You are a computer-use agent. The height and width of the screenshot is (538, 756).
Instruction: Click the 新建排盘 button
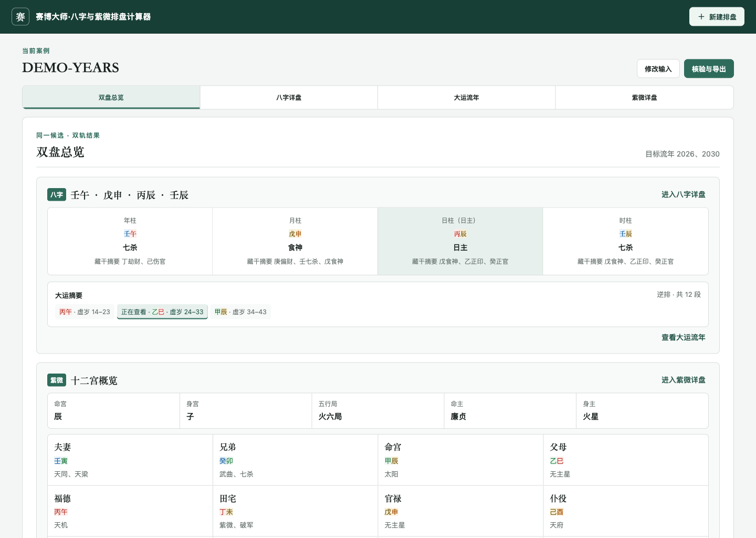[x=717, y=17]
